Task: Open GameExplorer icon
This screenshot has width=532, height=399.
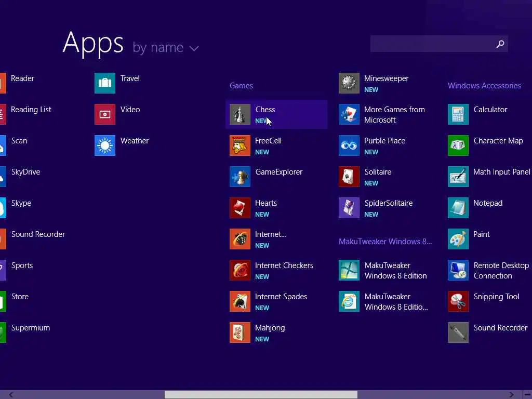Action: pyautogui.click(x=240, y=177)
